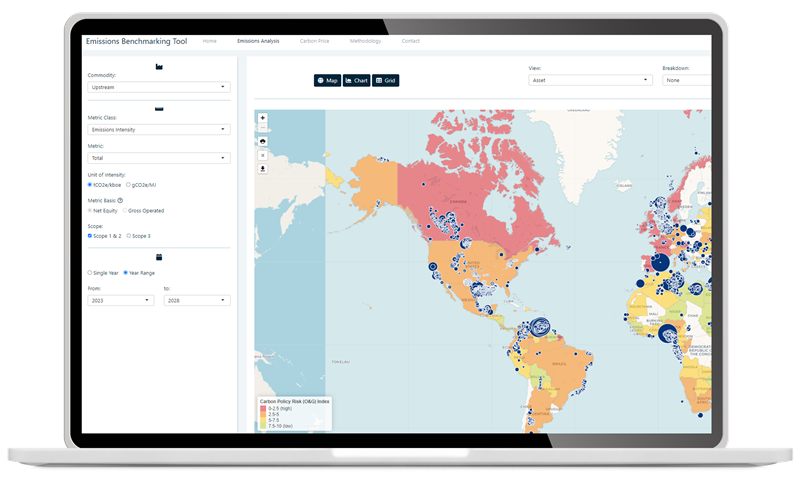Image resolution: width=800 pixels, height=480 pixels.
Task: Click the print map icon
Action: pyautogui.click(x=262, y=142)
